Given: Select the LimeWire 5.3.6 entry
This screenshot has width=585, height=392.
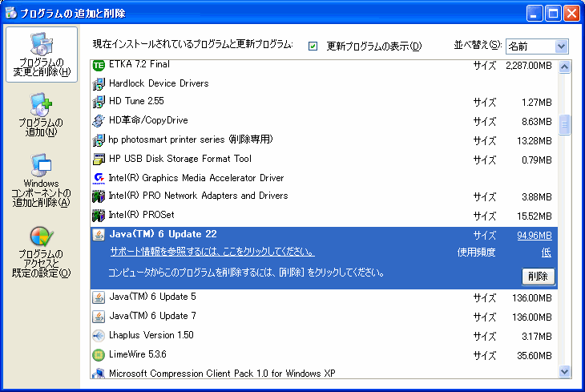Looking at the screenshot, I should [324, 354].
